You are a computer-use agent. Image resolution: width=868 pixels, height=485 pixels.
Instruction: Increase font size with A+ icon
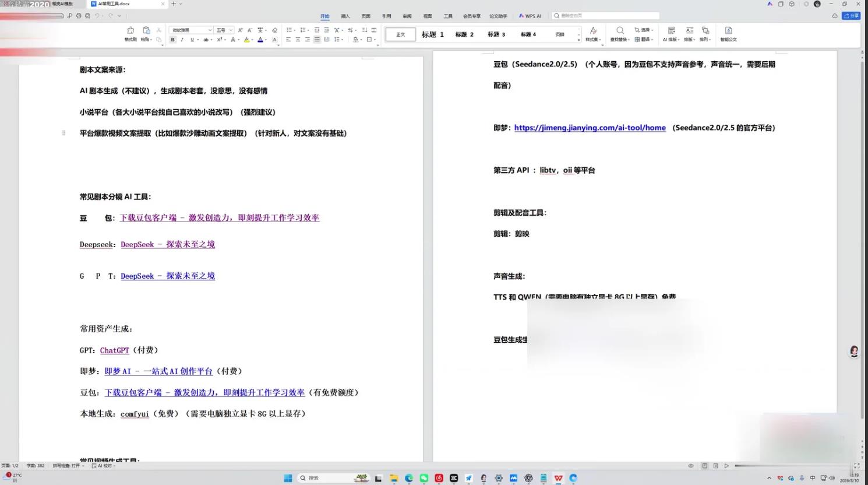click(x=241, y=30)
